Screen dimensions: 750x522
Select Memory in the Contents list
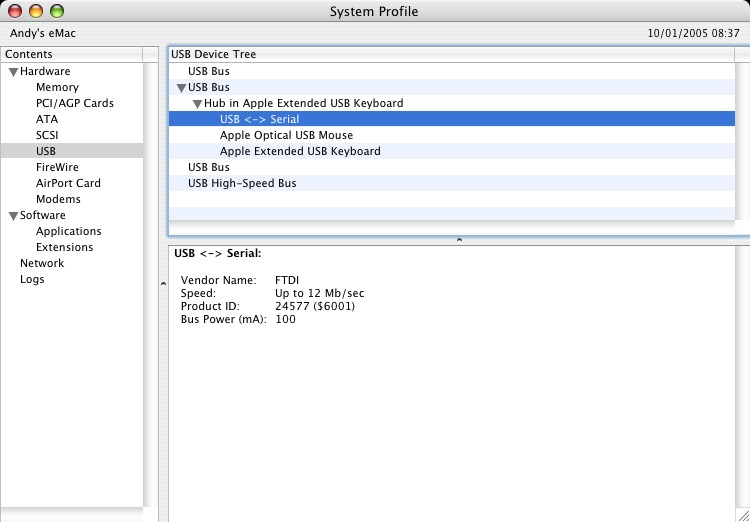pos(57,87)
